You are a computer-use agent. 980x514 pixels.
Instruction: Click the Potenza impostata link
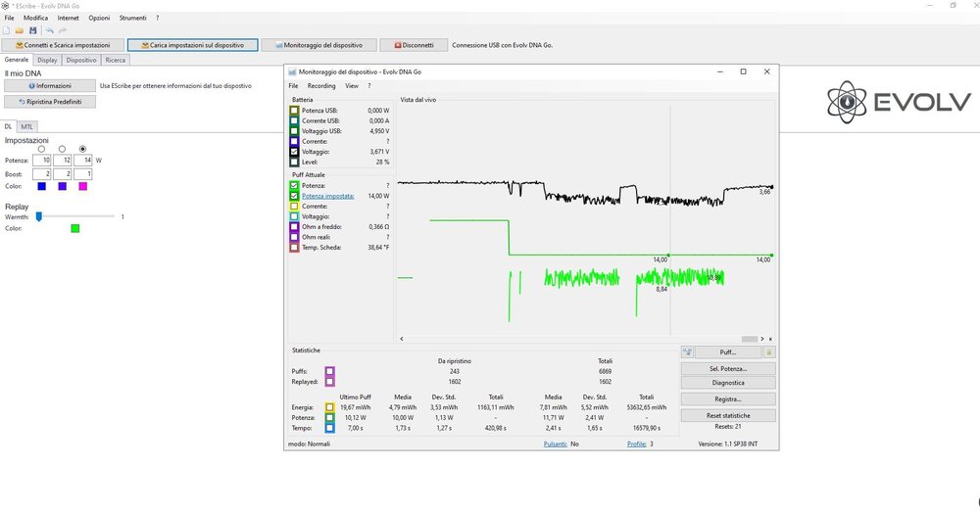(x=328, y=196)
